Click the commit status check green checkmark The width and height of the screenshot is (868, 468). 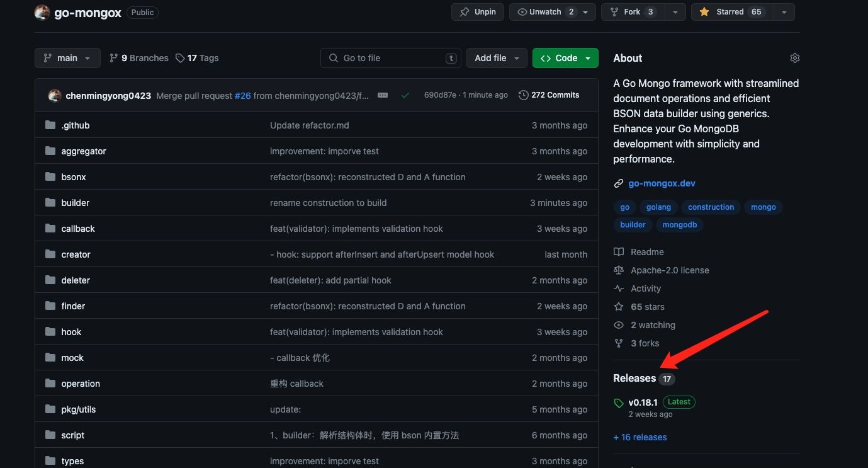pos(405,95)
